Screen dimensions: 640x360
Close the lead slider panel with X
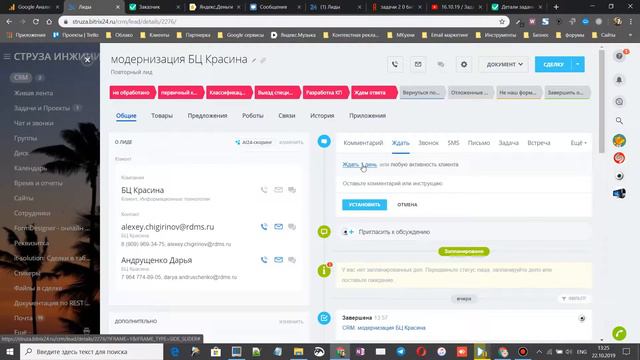87,60
